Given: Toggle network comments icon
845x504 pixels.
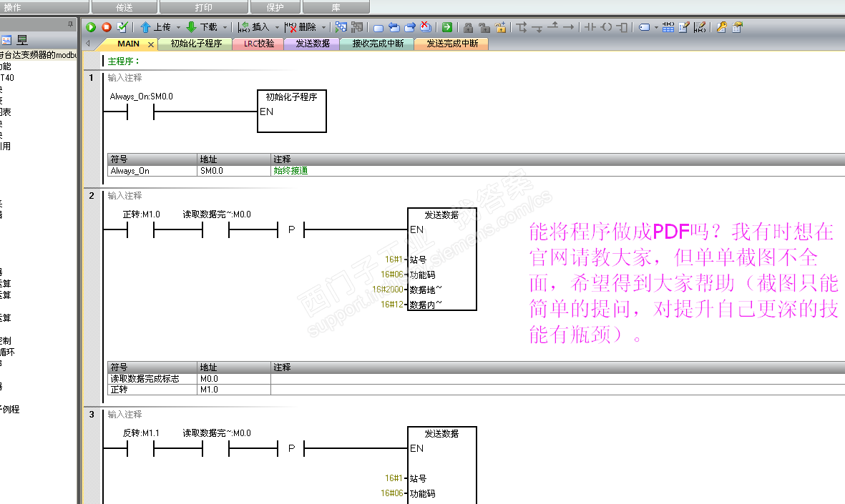Looking at the screenshot, I should click(x=700, y=27).
